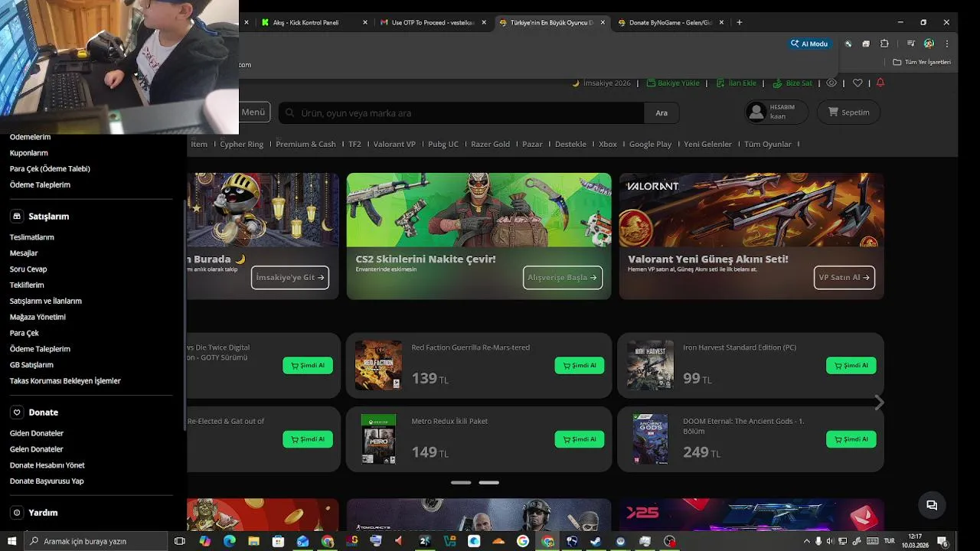Click the Alışverişe Başla banner button
This screenshot has width=980, height=551.
[x=563, y=277]
